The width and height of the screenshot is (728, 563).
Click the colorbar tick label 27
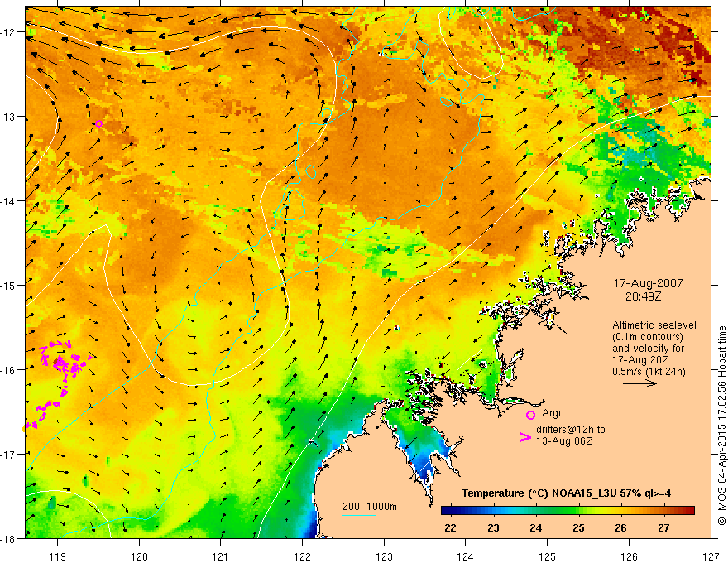click(x=664, y=528)
